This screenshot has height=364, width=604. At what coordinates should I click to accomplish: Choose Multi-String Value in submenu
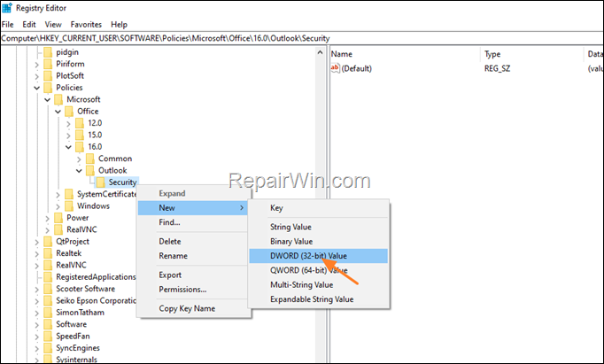pyautogui.click(x=318, y=285)
